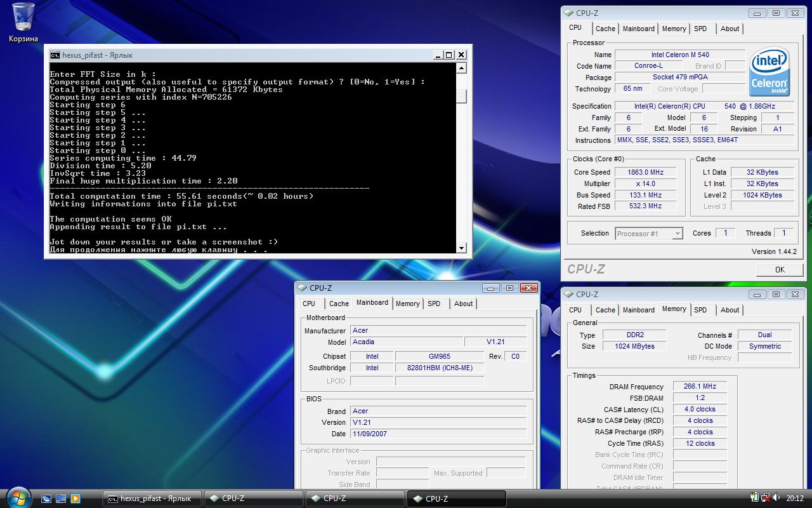Click the Rated FSB 532.3 MHz value
812x508 pixels.
646,206
